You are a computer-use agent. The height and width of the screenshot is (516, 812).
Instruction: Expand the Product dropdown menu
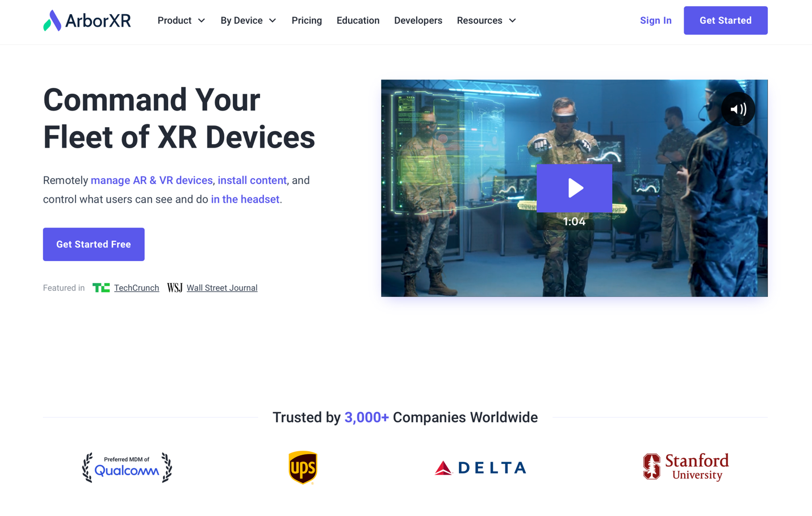tap(181, 20)
